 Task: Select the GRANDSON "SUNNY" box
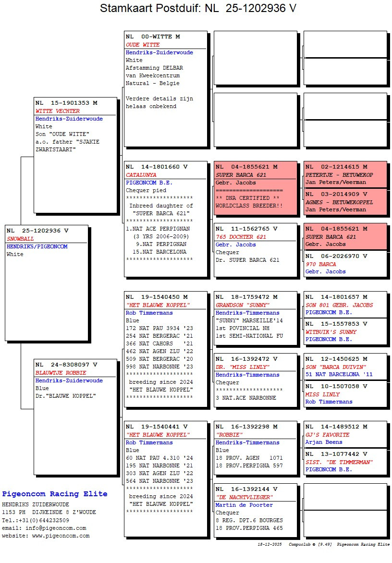coord(255,318)
